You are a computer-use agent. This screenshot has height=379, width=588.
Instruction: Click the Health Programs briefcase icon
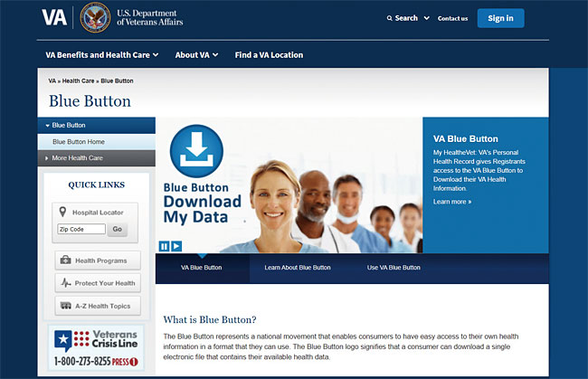pyautogui.click(x=66, y=260)
